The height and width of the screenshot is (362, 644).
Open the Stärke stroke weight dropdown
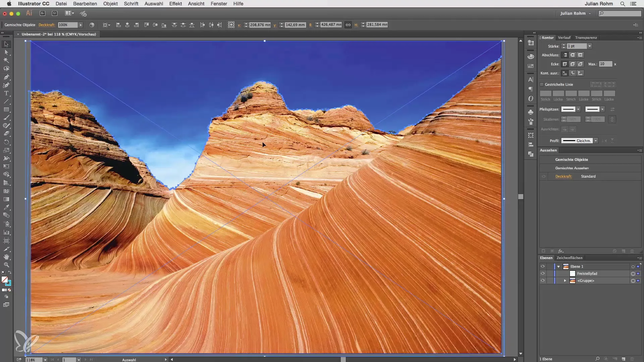590,46
